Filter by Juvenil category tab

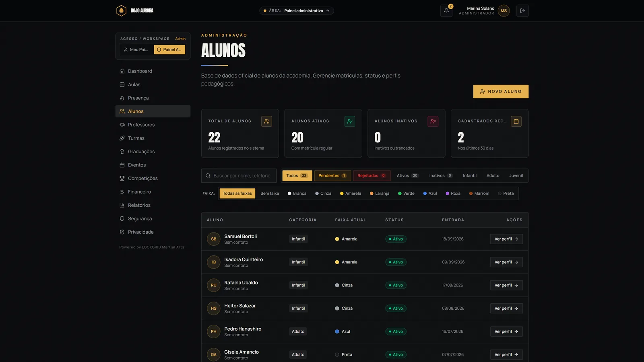pos(516,176)
